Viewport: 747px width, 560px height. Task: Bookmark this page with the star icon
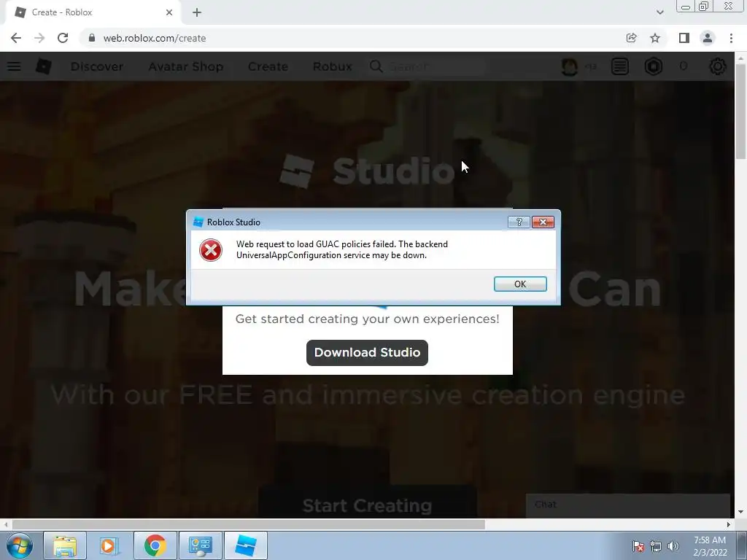(655, 38)
